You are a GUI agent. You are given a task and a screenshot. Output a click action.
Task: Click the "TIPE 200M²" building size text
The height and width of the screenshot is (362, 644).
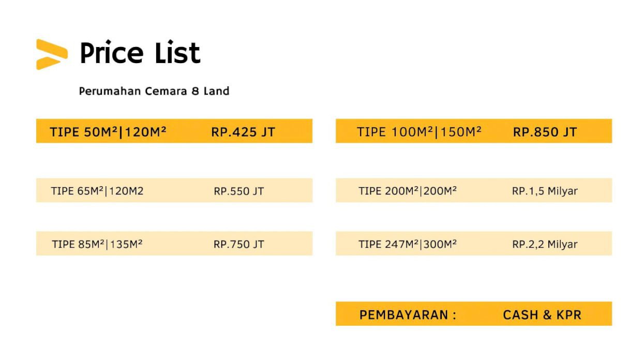pyautogui.click(x=388, y=191)
